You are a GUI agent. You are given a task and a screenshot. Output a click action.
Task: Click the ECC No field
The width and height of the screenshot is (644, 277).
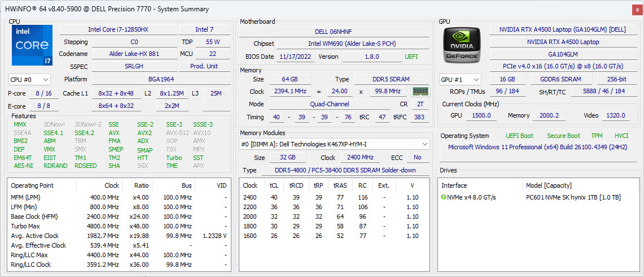tap(418, 157)
